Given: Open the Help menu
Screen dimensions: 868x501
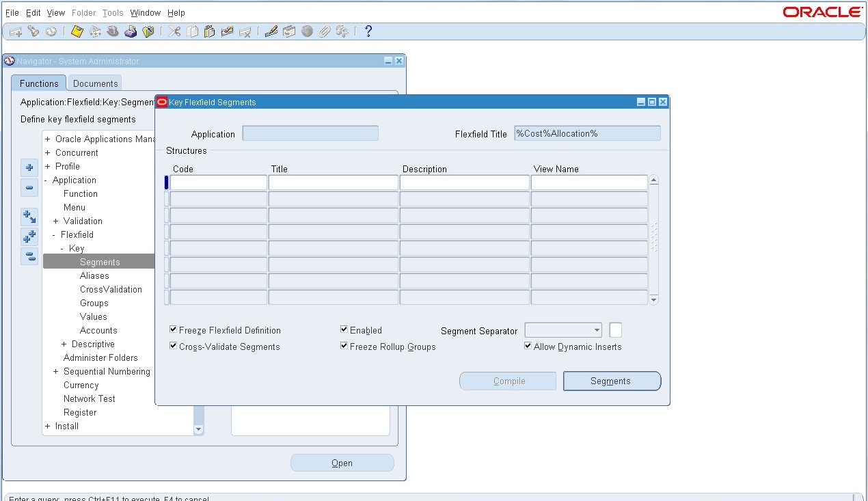Looking at the screenshot, I should [x=176, y=12].
